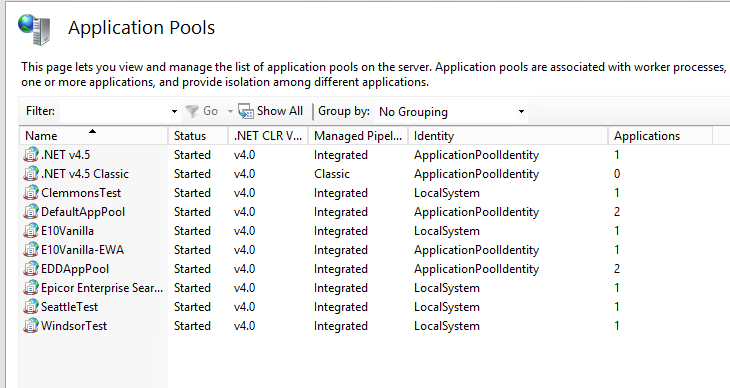
Task: Click the applications count 0 cell
Action: pos(617,174)
